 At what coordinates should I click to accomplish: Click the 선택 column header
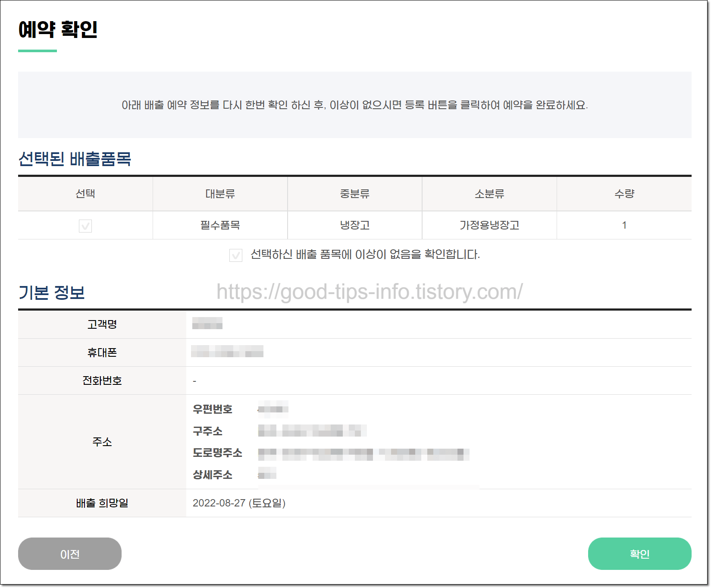point(85,194)
